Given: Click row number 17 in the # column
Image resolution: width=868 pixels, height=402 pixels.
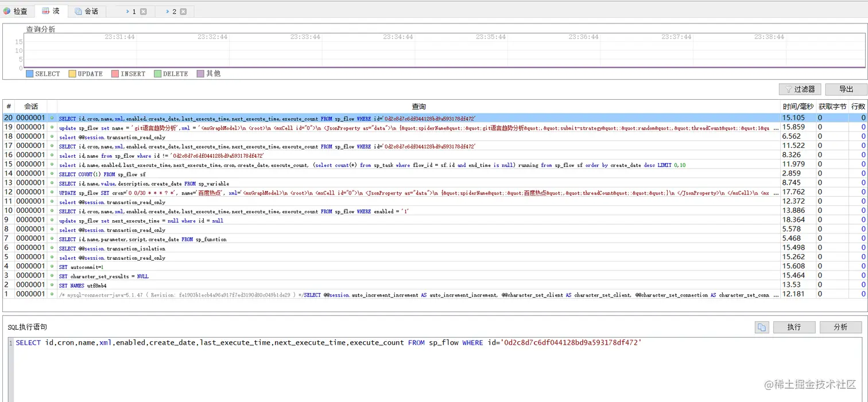Looking at the screenshot, I should (8, 146).
